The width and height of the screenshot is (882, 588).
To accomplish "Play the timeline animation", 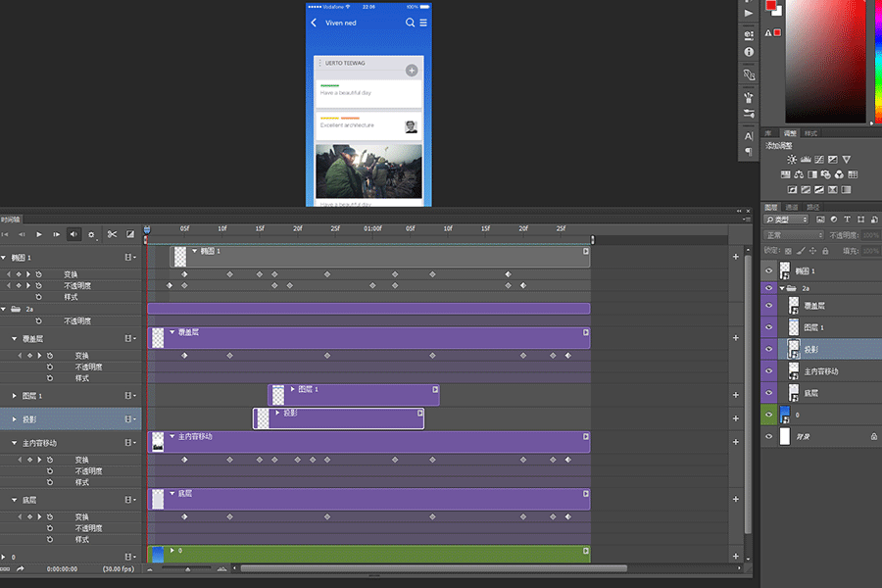I will (x=39, y=234).
